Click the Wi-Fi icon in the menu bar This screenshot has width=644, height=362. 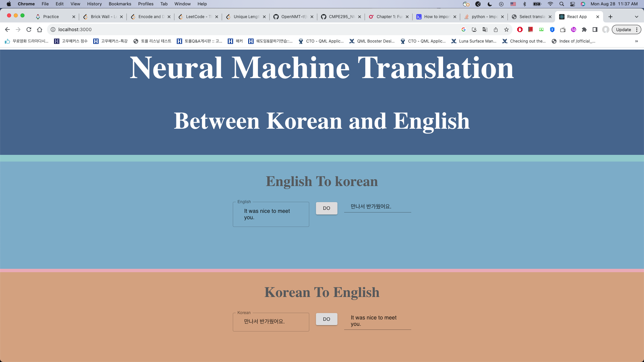[550, 4]
